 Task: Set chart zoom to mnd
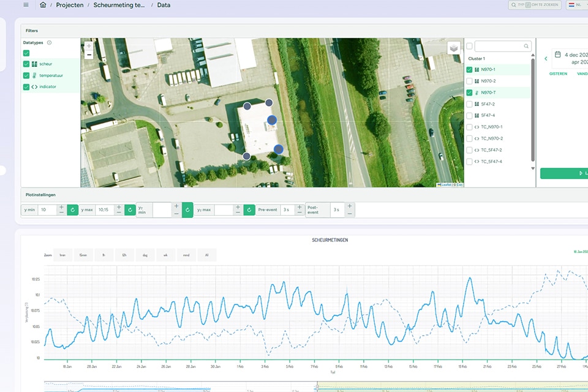point(186,255)
